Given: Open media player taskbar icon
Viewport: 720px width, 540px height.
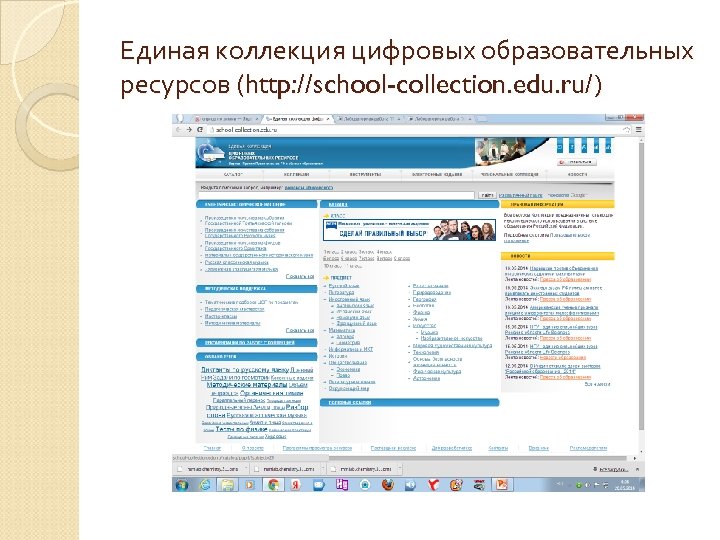Looking at the screenshot, I should tap(250, 484).
